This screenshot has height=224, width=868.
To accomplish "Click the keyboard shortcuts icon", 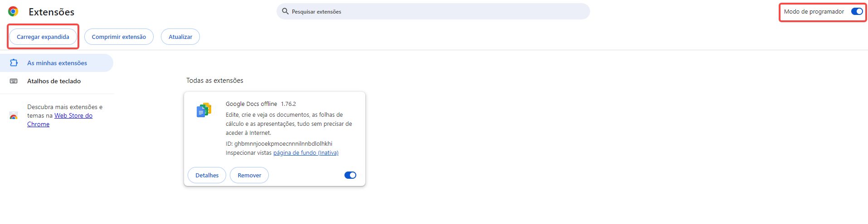I will point(14,81).
